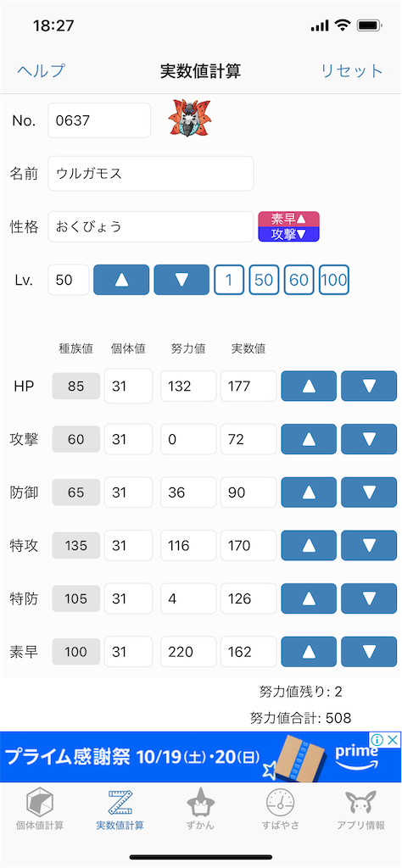Viewport: 402px width, 868px height.
Task: Increase 特攻 actual value
Action: pos(309,545)
